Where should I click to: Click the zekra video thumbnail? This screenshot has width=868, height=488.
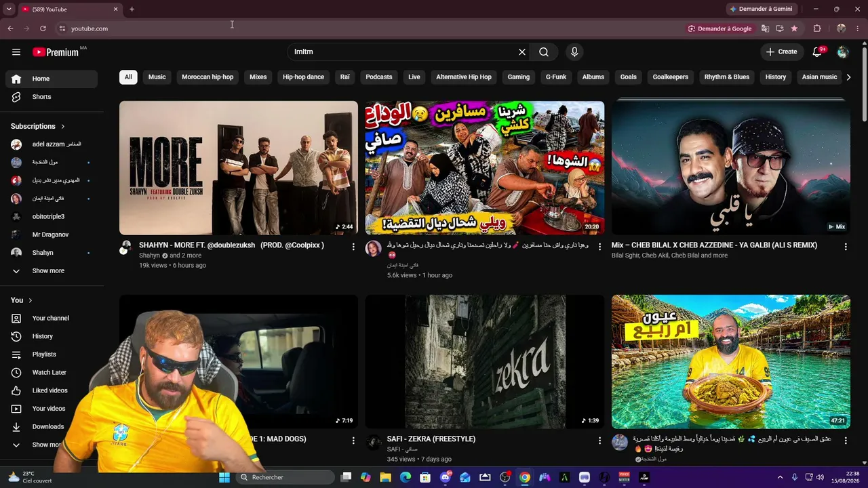pos(485,362)
